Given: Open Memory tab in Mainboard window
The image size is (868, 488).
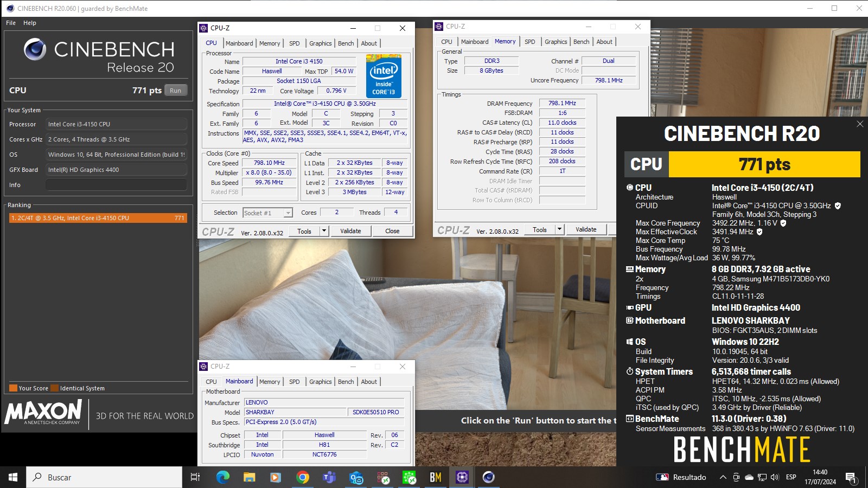Looking at the screenshot, I should [x=270, y=382].
